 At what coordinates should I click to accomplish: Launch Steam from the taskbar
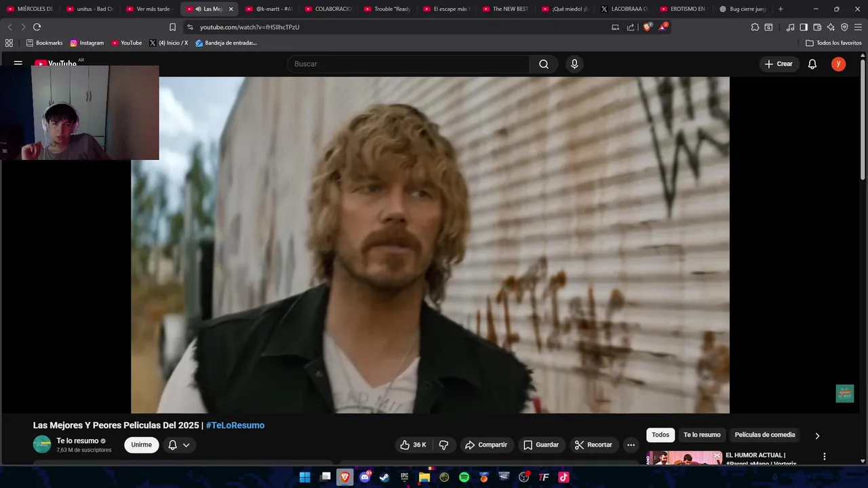pyautogui.click(x=384, y=477)
